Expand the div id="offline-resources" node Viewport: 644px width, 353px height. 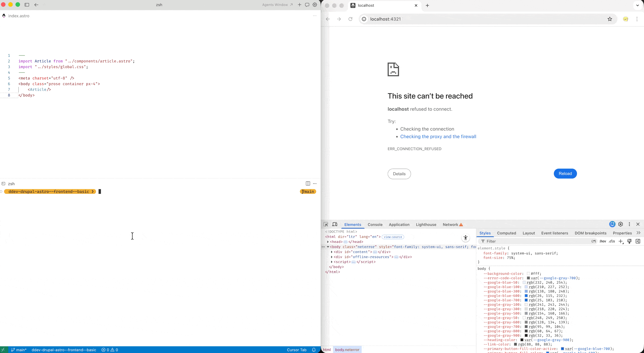pyautogui.click(x=332, y=257)
